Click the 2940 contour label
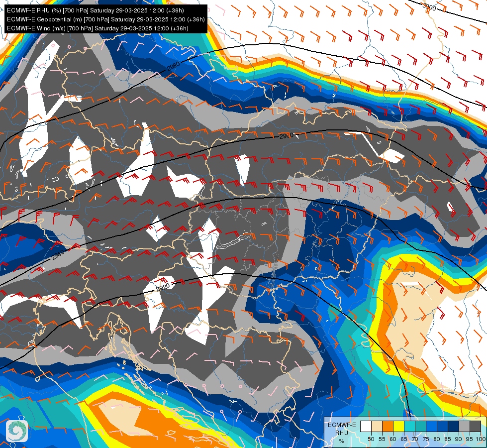 click(x=58, y=255)
